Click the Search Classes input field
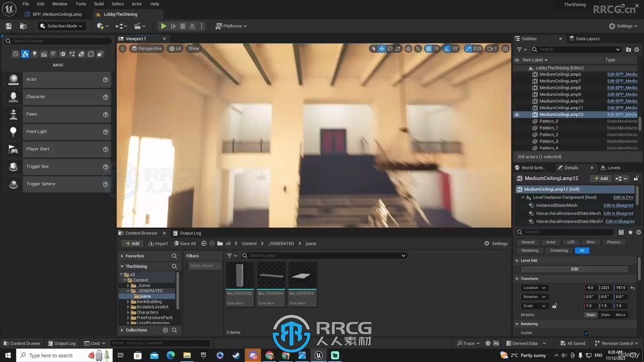 (58, 41)
